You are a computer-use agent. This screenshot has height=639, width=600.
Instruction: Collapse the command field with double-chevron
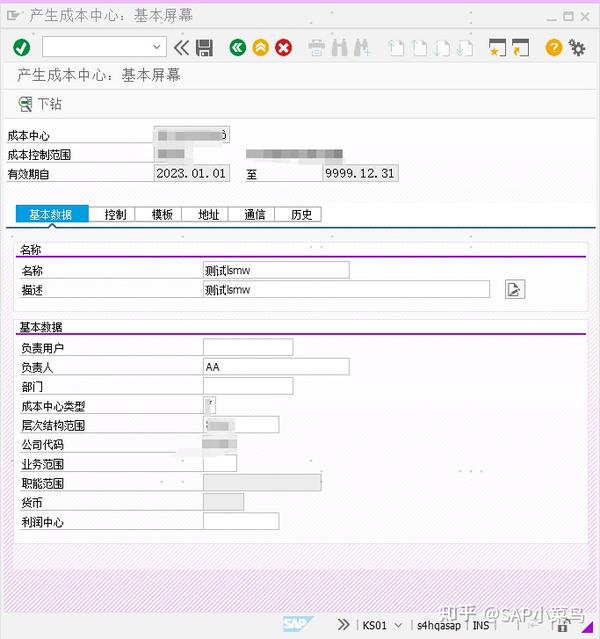[181, 48]
